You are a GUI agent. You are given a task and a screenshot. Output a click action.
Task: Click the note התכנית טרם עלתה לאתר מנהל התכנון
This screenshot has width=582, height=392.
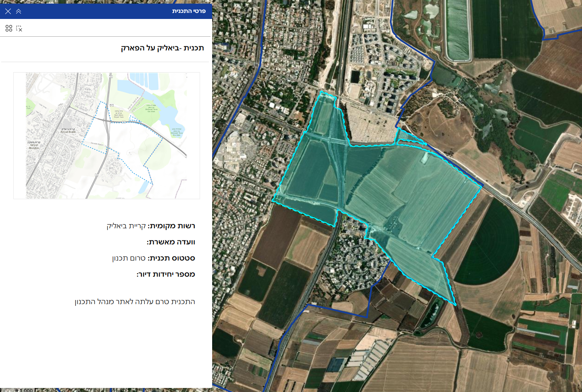(135, 302)
